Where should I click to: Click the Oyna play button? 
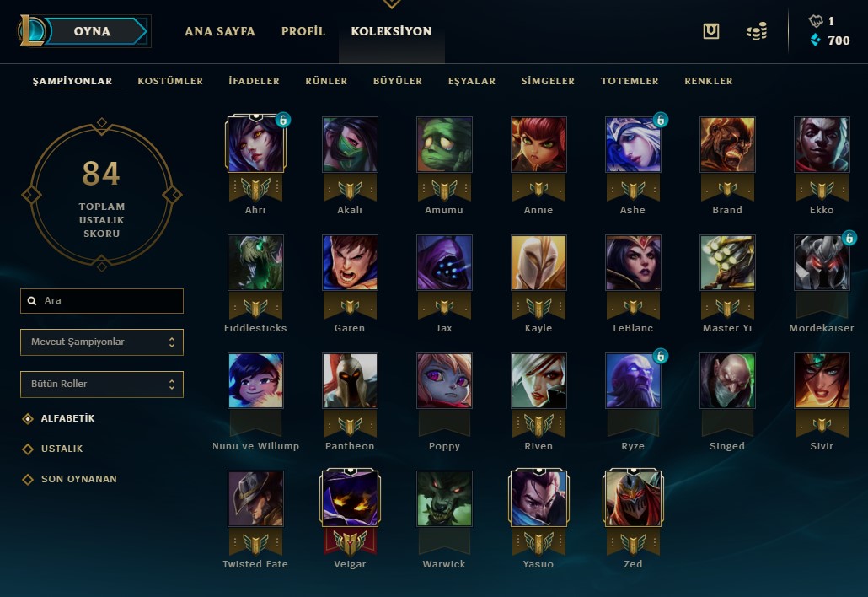(x=93, y=31)
